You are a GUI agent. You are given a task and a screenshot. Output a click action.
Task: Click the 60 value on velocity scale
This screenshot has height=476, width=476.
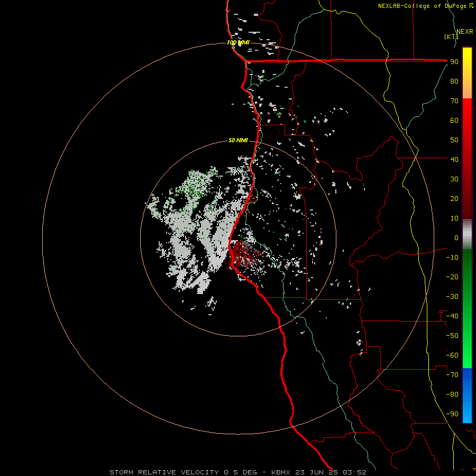(454, 121)
